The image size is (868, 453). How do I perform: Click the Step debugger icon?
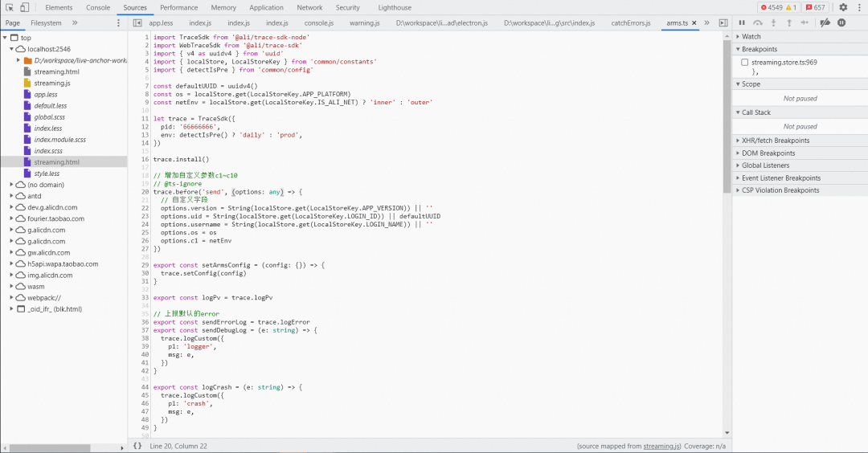point(805,22)
